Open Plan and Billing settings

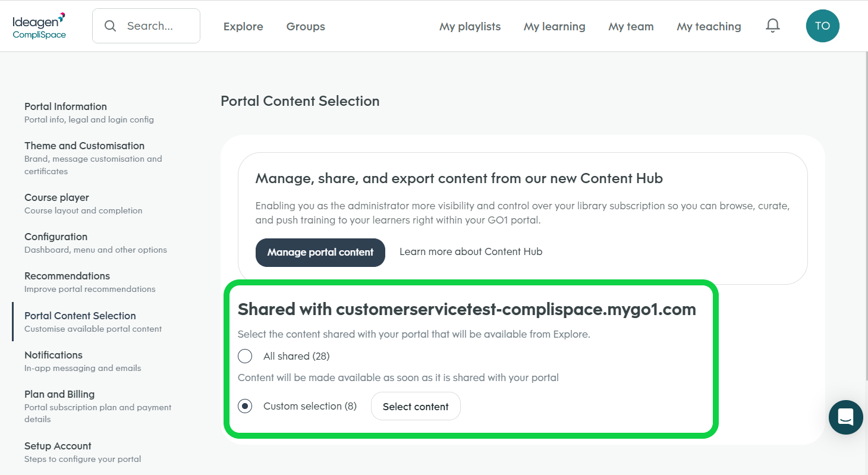tap(59, 394)
